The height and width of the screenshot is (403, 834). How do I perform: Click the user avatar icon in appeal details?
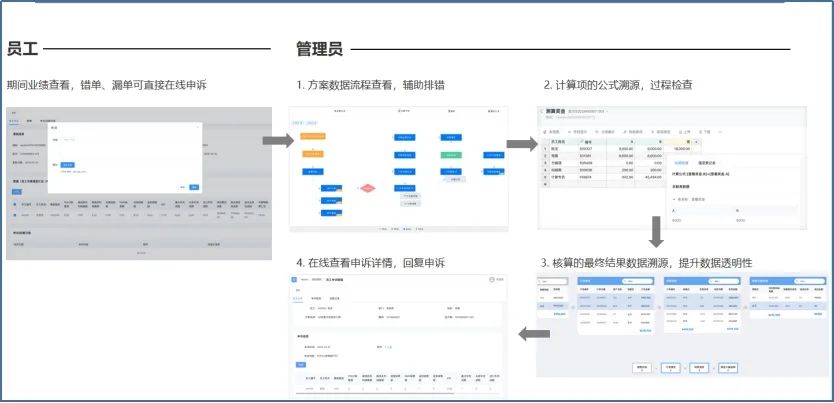(x=492, y=281)
